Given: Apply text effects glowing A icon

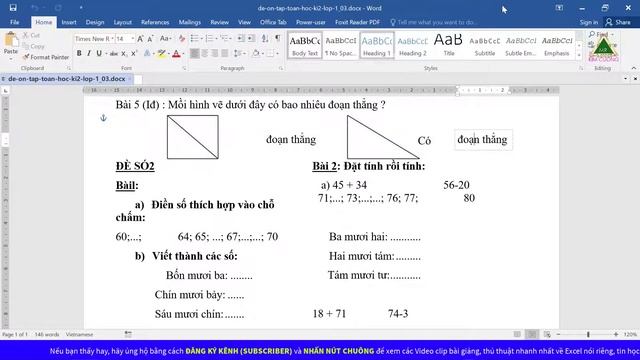Looking at the screenshot, I should (147, 53).
